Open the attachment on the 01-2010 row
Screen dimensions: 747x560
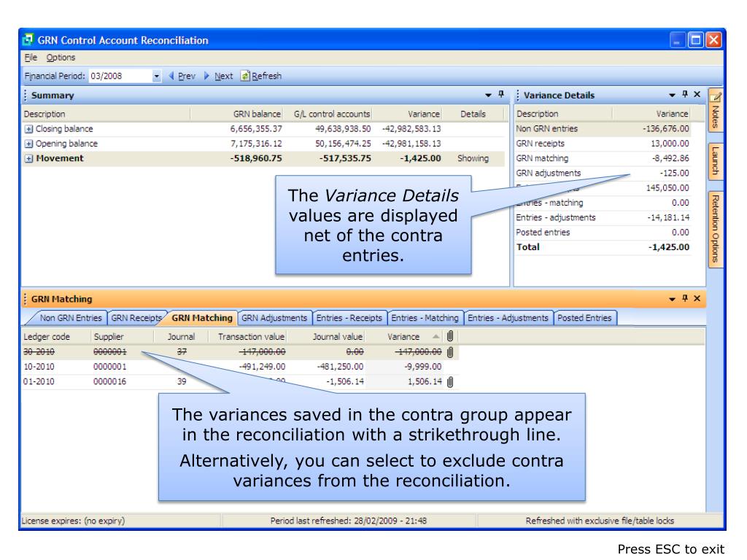(450, 381)
